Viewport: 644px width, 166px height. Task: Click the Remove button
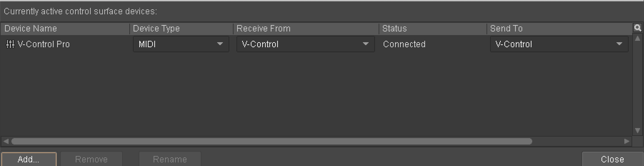[91, 159]
